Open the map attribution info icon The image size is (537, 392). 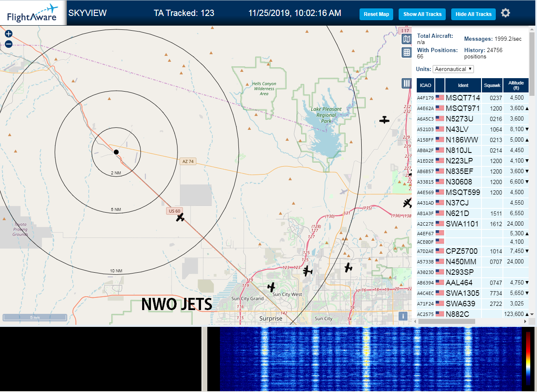coord(403,316)
